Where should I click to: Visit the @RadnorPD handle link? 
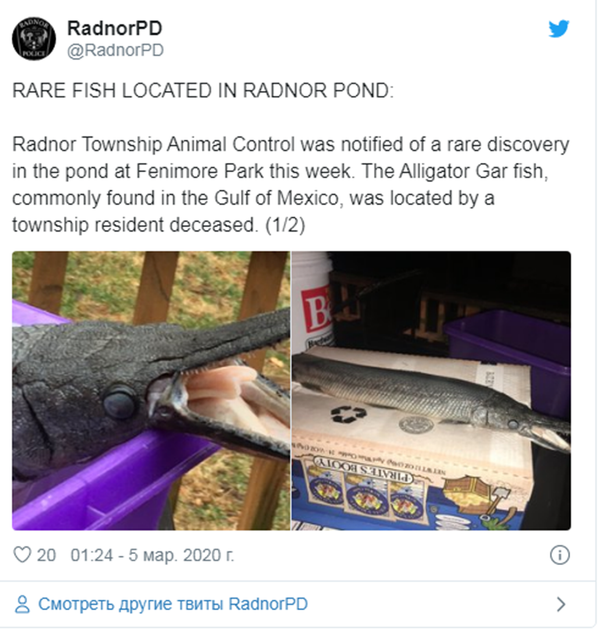click(x=115, y=51)
